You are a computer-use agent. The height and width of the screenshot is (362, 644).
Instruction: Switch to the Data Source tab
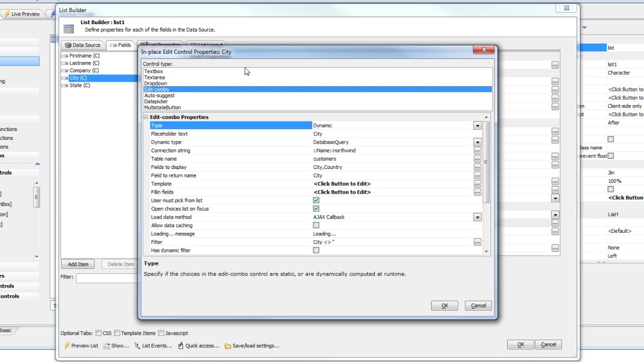coord(82,45)
